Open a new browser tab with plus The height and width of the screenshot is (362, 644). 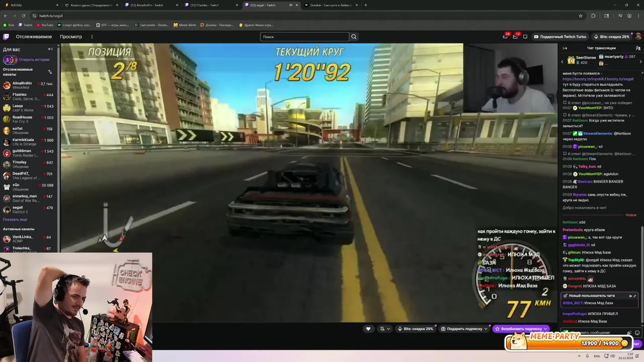(365, 5)
